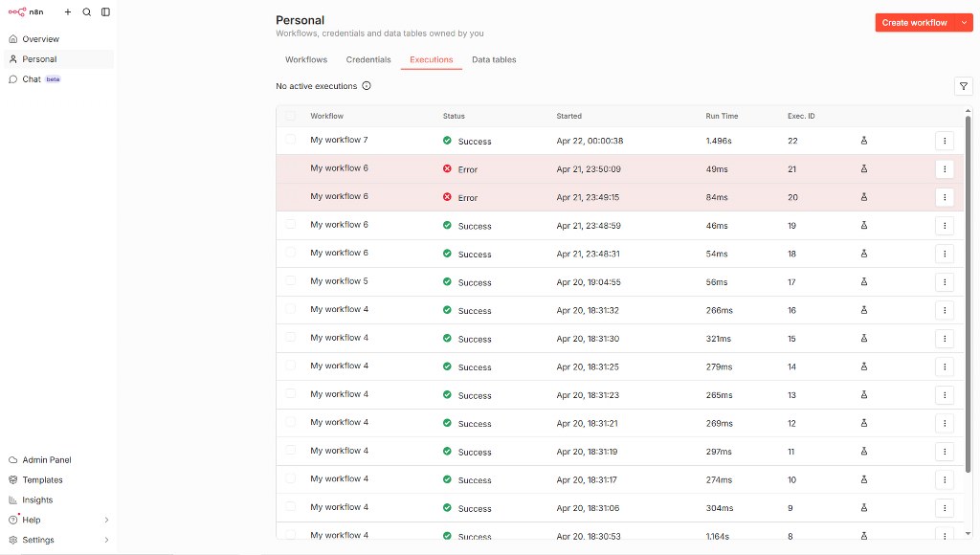Expand the Help menu

click(x=58, y=520)
